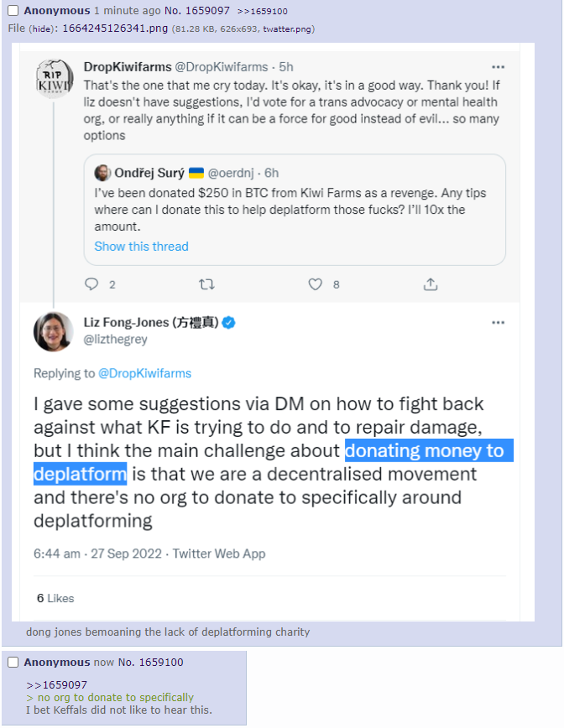Click the retweet icon on the tweet
The image size is (564, 728).
[205, 284]
